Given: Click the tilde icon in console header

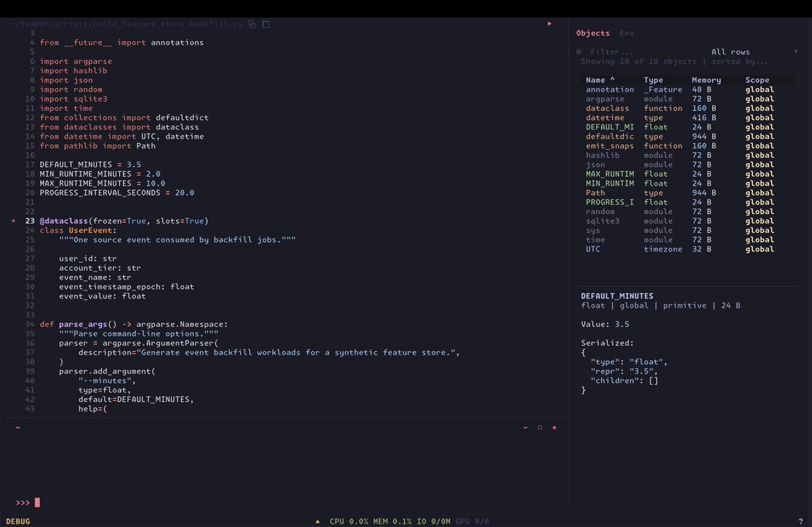Looking at the screenshot, I should [x=18, y=428].
